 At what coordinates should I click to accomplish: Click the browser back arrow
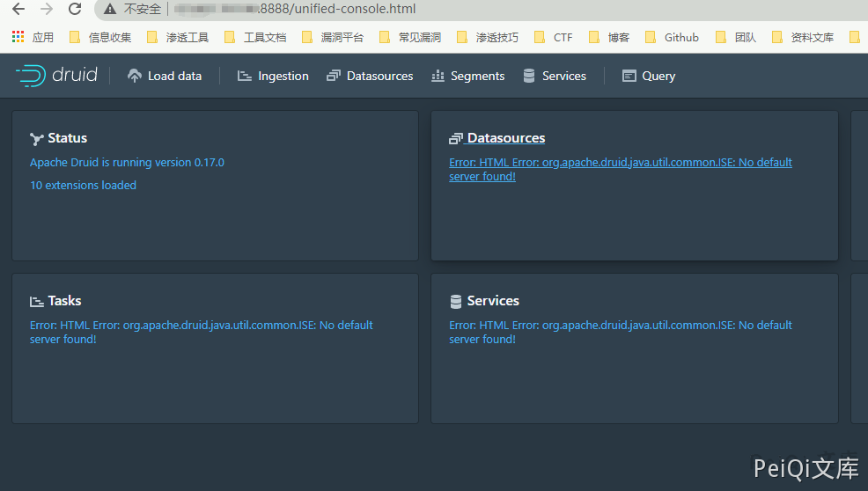[x=18, y=10]
